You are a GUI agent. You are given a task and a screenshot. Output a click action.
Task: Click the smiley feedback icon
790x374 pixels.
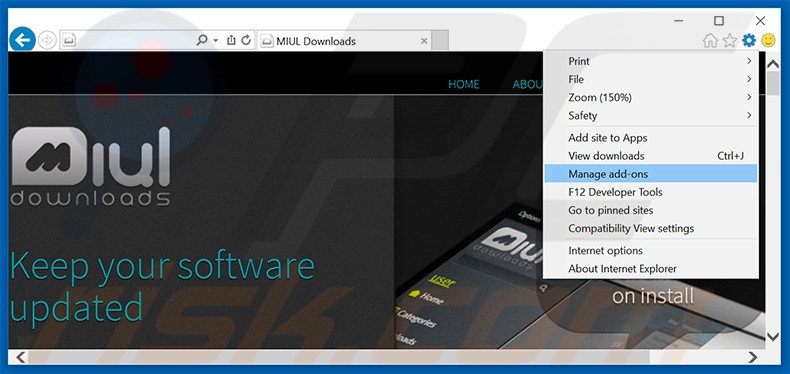(768, 40)
